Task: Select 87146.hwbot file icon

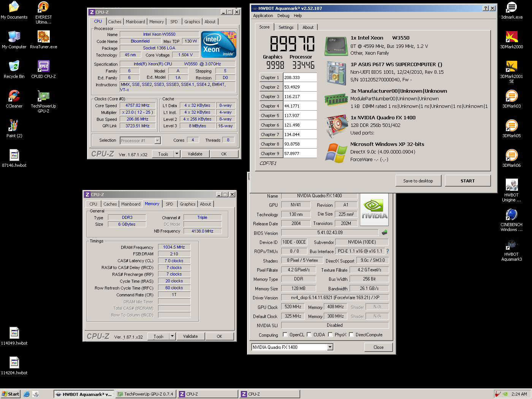Action: click(x=14, y=158)
